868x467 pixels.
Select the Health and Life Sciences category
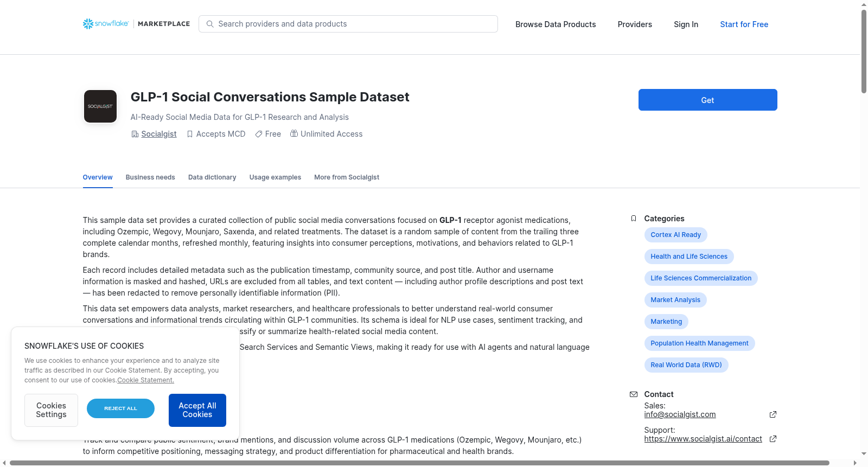(x=689, y=257)
